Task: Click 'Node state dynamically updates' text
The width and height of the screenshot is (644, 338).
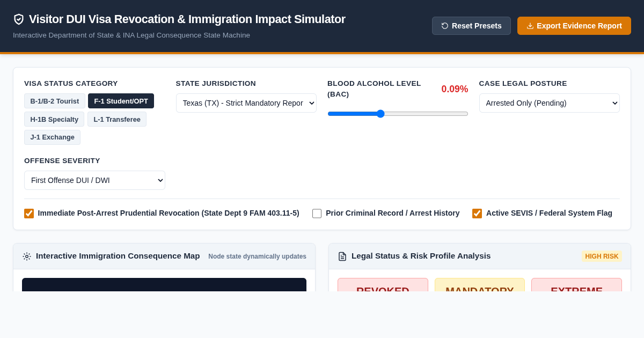Action: [x=258, y=256]
